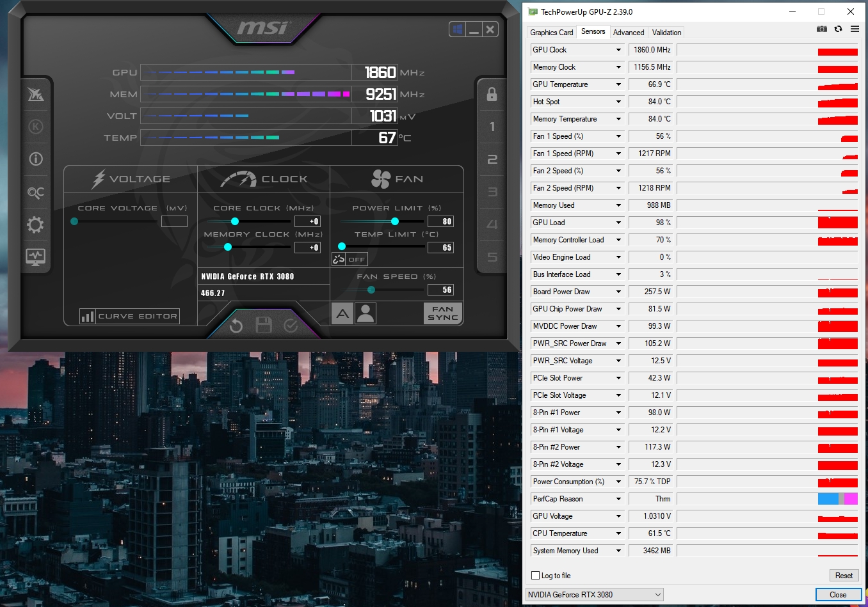The height and width of the screenshot is (607, 868).
Task: Open the GPU Temperature sensor dropdown
Action: click(618, 84)
